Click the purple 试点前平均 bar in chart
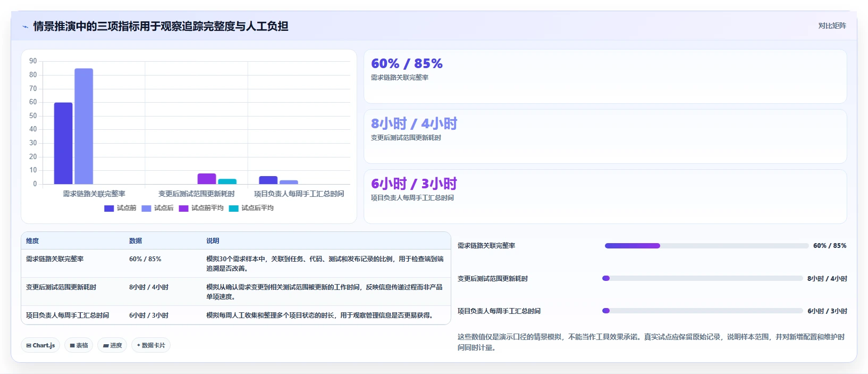 pyautogui.click(x=207, y=179)
